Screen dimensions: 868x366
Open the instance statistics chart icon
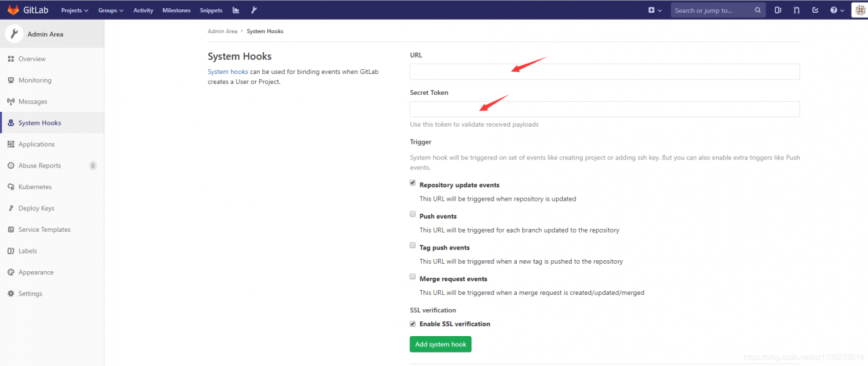point(235,10)
